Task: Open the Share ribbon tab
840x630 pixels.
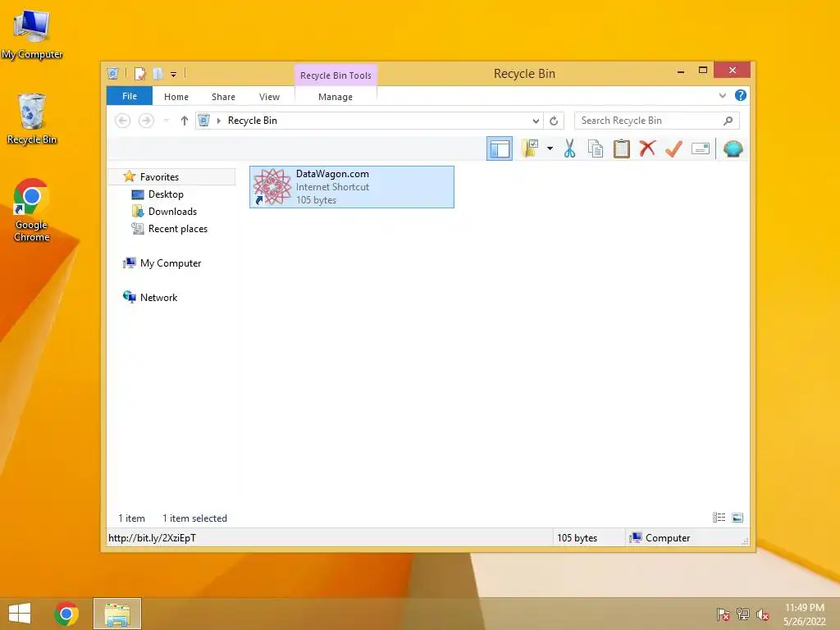Action: pos(223,97)
